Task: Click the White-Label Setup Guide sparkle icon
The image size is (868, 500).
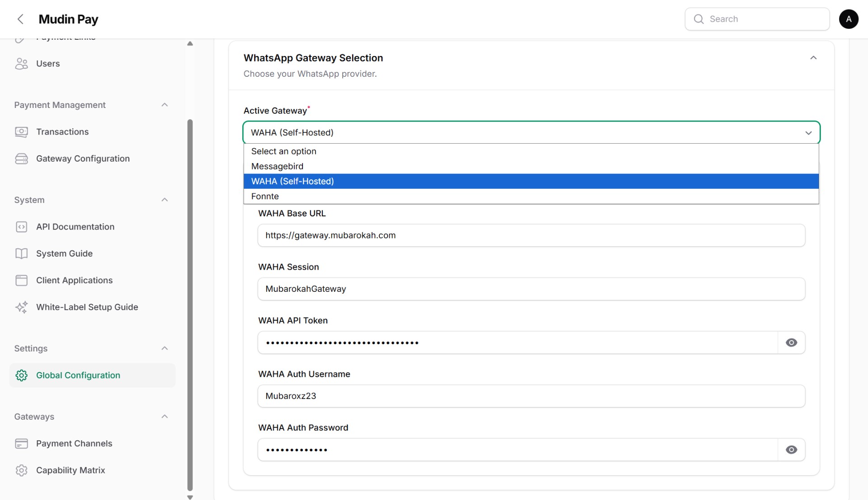Action: (21, 307)
